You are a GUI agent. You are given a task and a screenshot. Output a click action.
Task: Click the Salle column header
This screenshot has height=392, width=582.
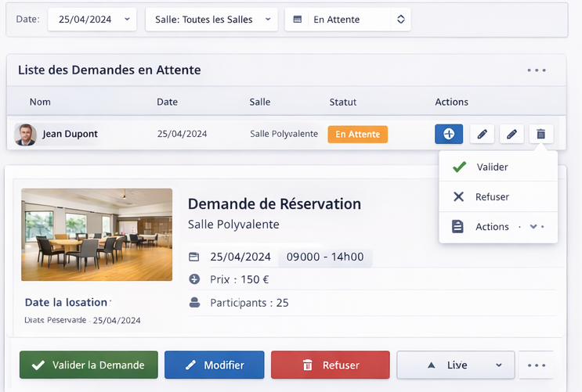[260, 102]
